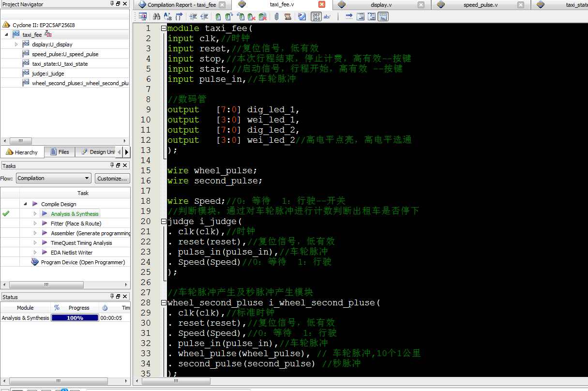This screenshot has width=588, height=391.
Task: Click the increase indent toolbar icon
Action: [x=194, y=16]
